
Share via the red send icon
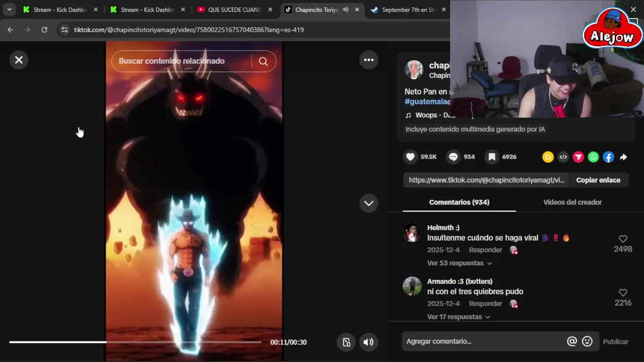(x=578, y=157)
